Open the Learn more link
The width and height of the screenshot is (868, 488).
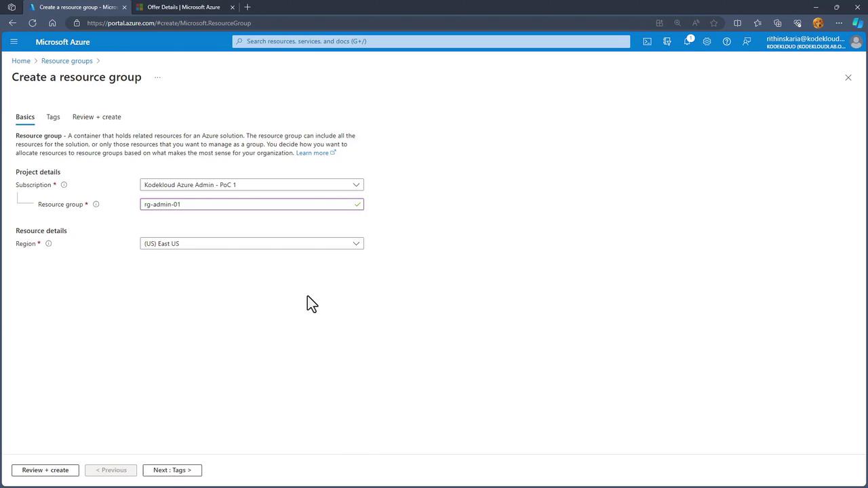[x=315, y=153]
